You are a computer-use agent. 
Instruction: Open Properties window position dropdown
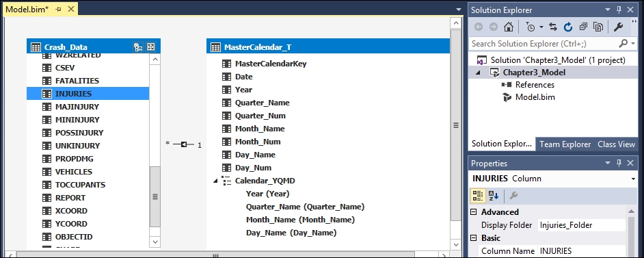608,163
